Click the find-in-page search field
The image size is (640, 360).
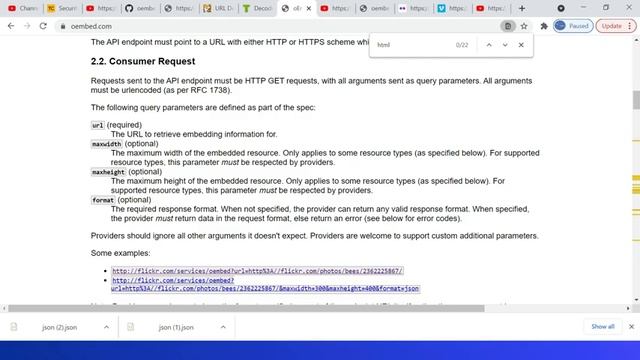(x=412, y=45)
